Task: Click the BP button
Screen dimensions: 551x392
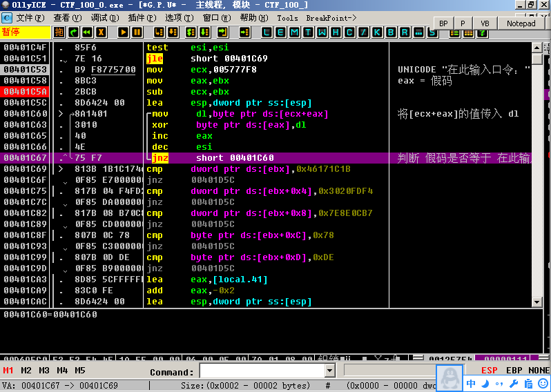Action: coord(443,23)
